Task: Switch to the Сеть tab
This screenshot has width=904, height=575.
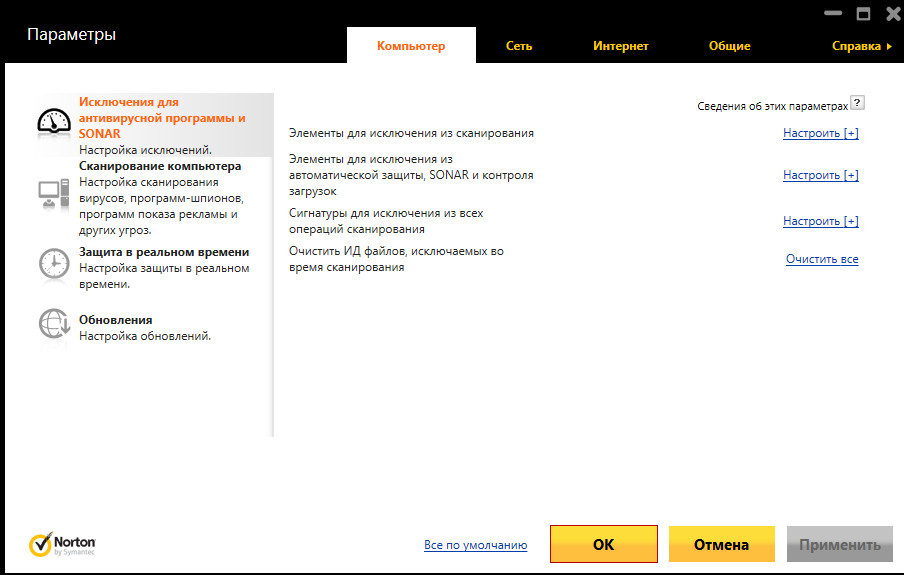Action: click(x=519, y=46)
